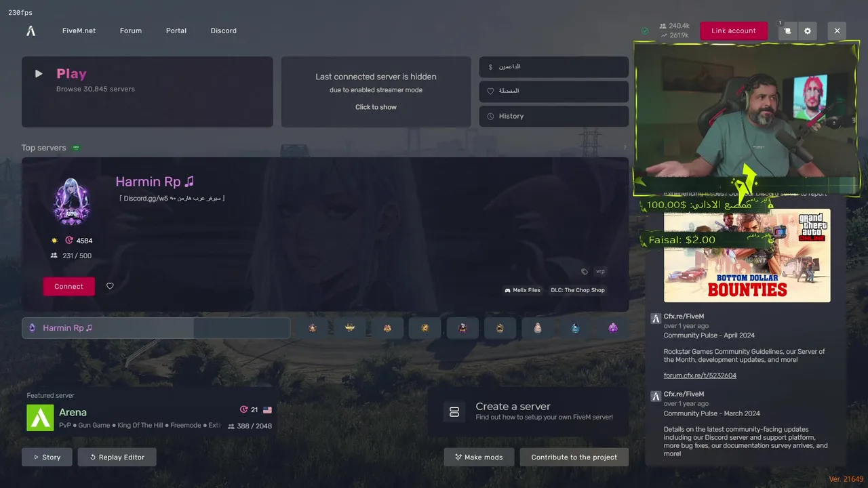The image size is (868, 488).
Task: Open the forum.cfx.re/t/5232604 link
Action: point(700,375)
